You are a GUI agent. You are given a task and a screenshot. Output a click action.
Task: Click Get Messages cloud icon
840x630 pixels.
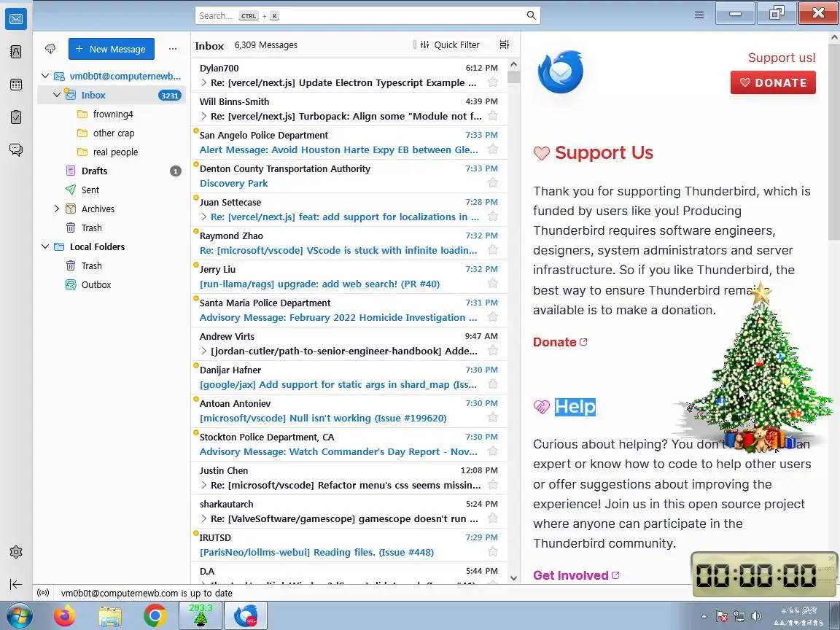click(x=50, y=49)
